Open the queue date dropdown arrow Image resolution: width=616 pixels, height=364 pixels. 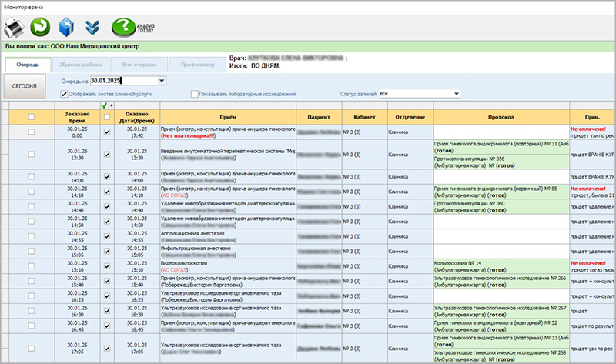point(161,80)
